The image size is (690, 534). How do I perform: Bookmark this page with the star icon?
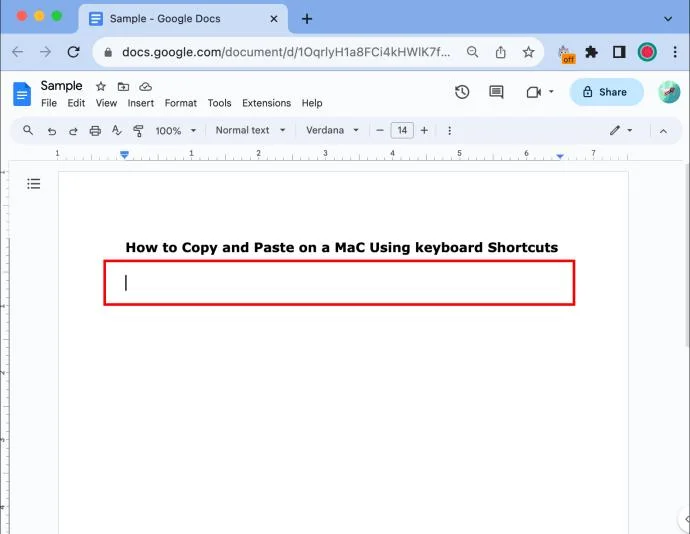[x=528, y=52]
